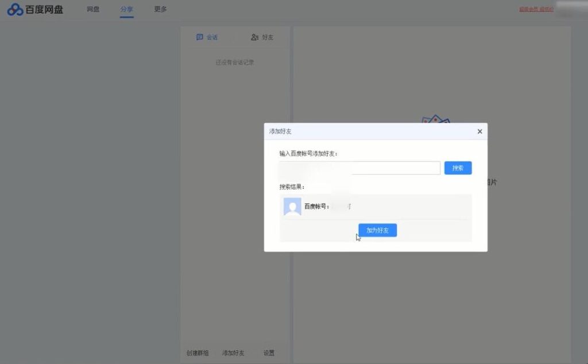The image size is (588, 364).
Task: Open 创建群组 to create a group
Action: [198, 353]
